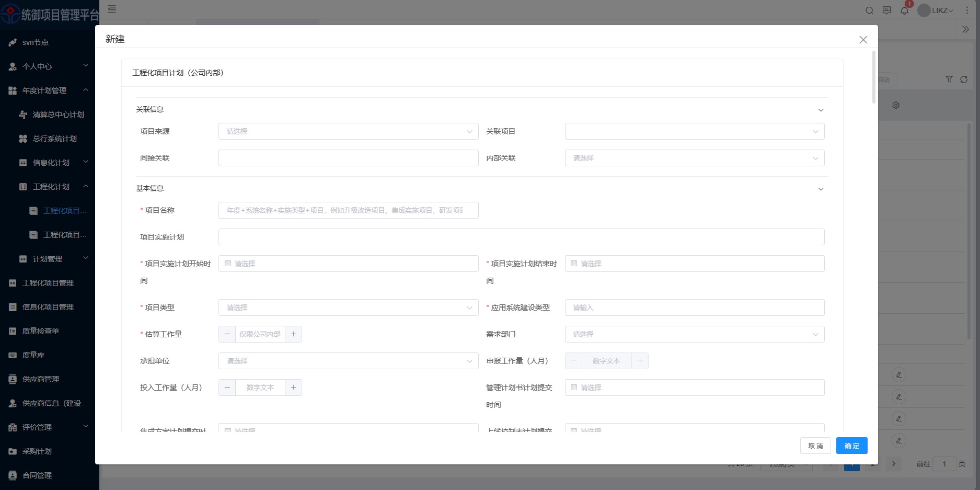980x490 pixels.
Task: Open the 承担单位 dropdown
Action: (x=349, y=361)
